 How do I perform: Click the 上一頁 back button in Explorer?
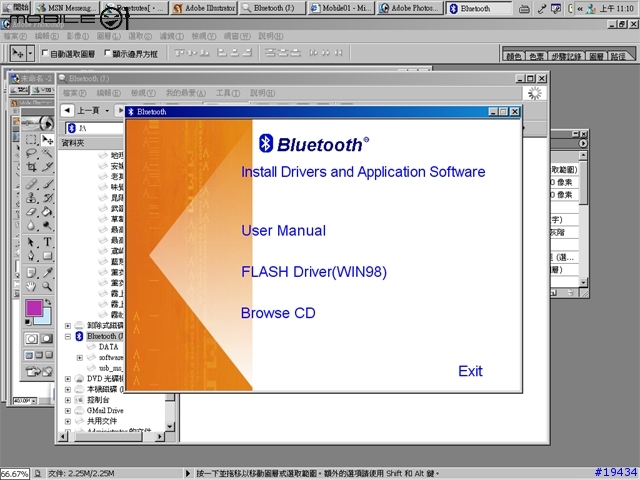81,111
